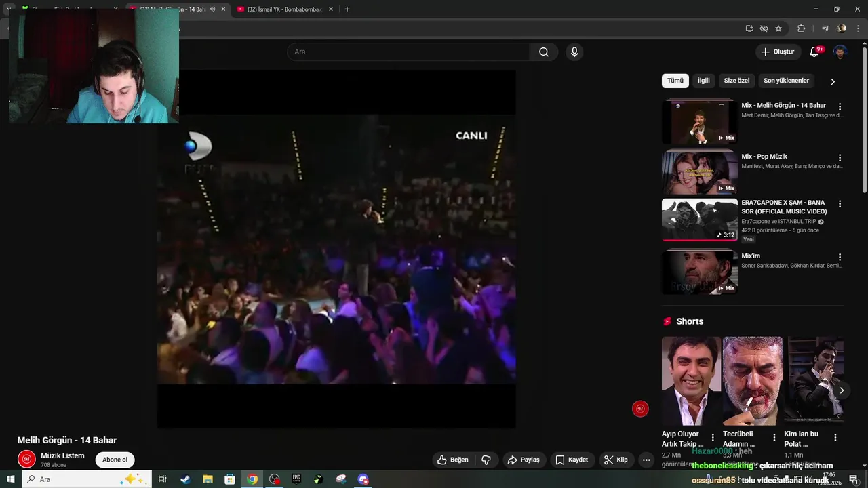The image size is (868, 488).
Task: Open Mix - Pop Müzik thumbnail
Action: point(700,173)
